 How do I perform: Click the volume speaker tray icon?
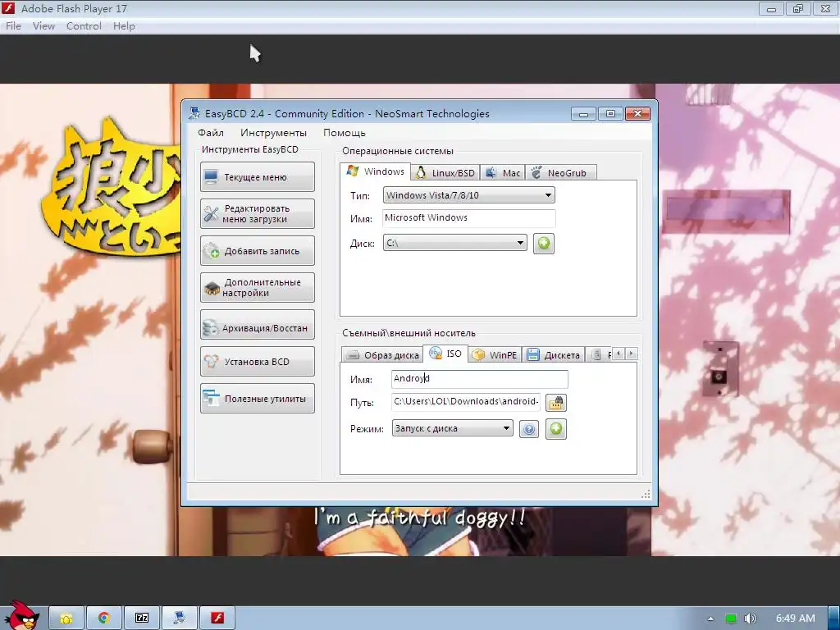click(750, 619)
